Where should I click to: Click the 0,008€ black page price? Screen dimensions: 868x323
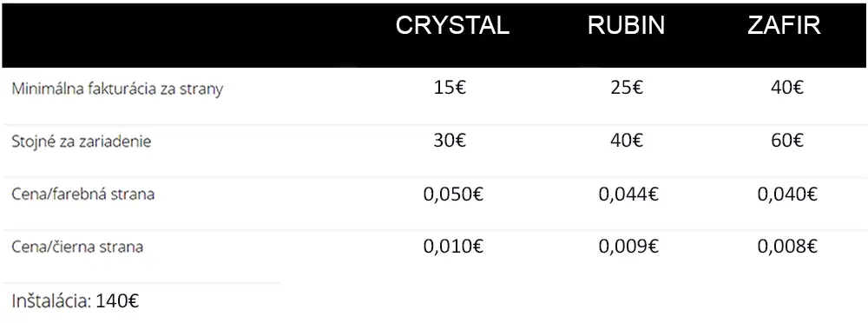[x=788, y=247]
